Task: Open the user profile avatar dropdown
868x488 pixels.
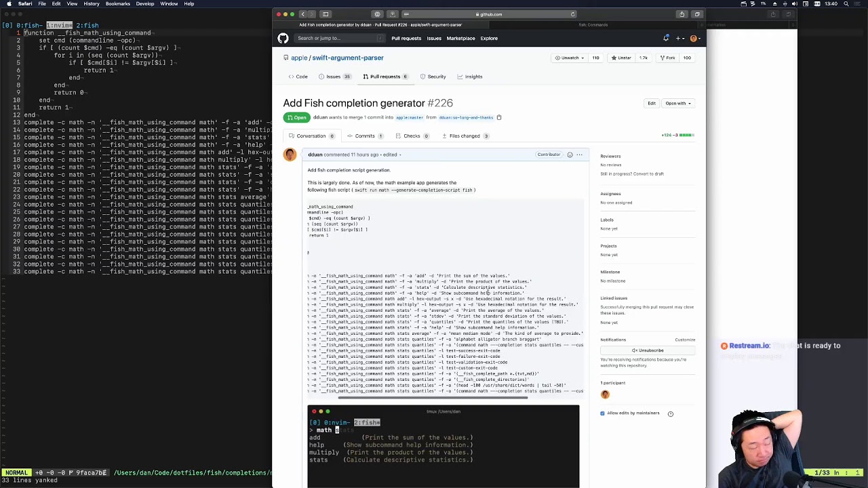Action: click(x=694, y=39)
